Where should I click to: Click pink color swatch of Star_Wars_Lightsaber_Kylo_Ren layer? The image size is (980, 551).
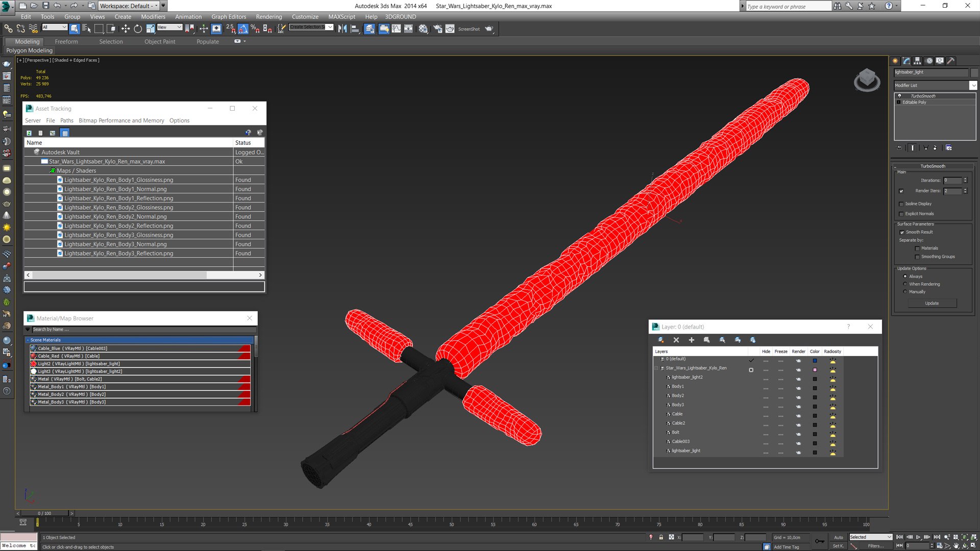(x=815, y=370)
